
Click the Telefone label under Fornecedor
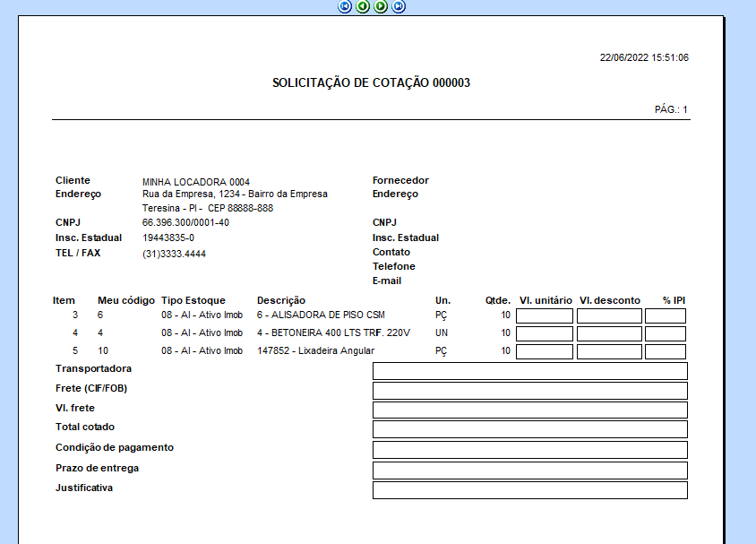click(393, 266)
